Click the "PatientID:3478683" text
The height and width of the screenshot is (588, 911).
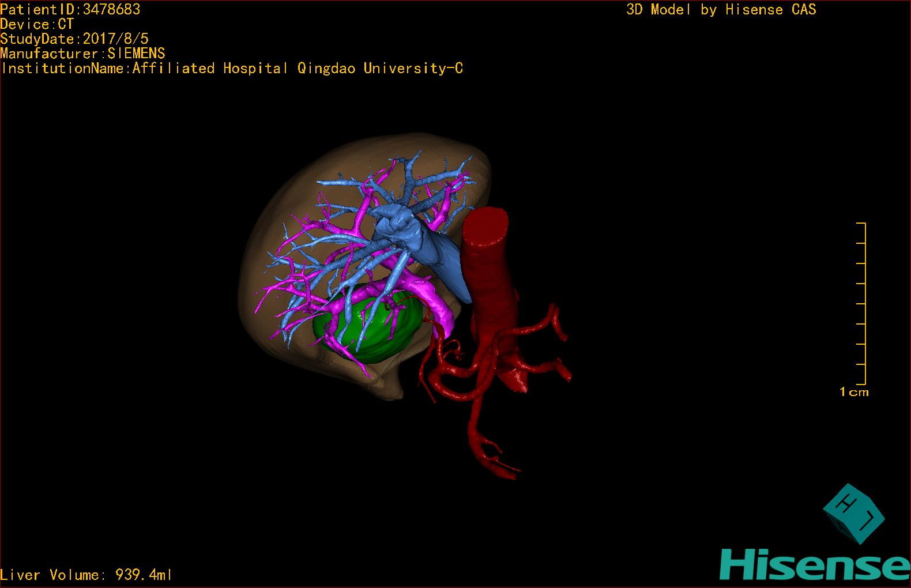click(x=70, y=9)
